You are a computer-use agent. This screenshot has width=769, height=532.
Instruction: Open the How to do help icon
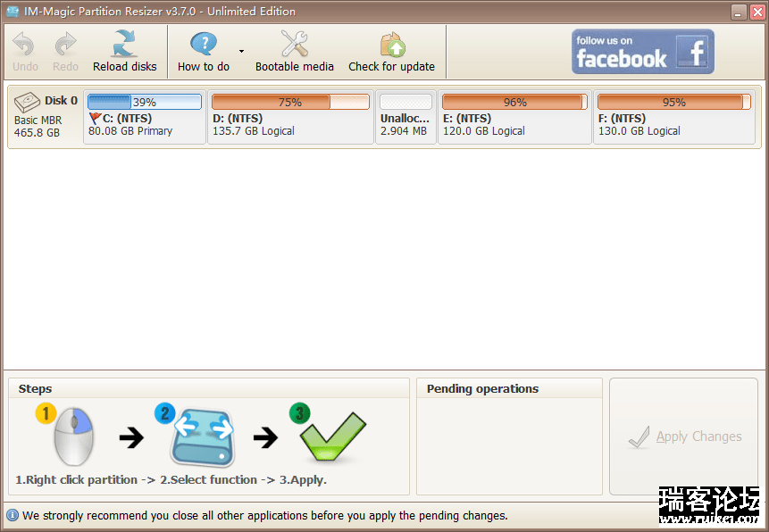coord(204,44)
